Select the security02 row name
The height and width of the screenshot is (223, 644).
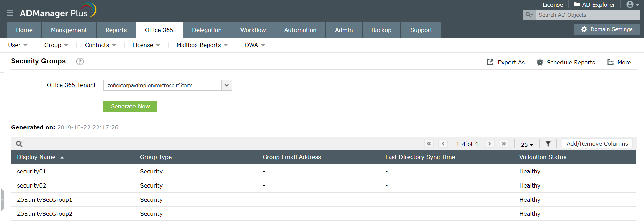click(32, 185)
